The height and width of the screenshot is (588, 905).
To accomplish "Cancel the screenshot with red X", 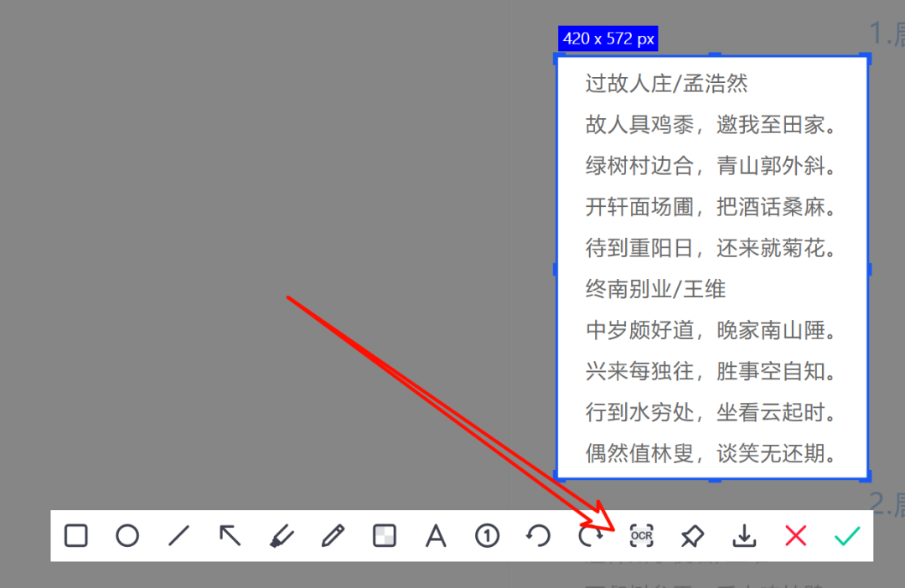I will 795,535.
